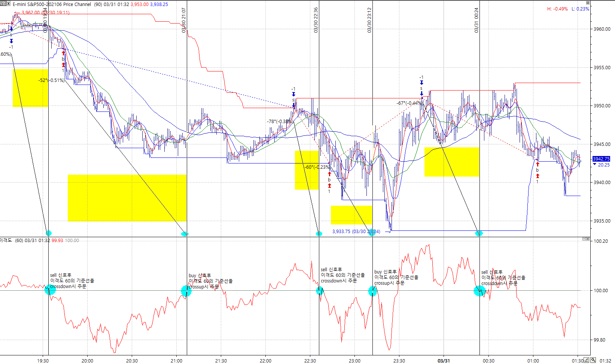Viewport: 615px width, 364px height.
Task: Click the red buy arrow near 19:45
Action: [x=63, y=53]
